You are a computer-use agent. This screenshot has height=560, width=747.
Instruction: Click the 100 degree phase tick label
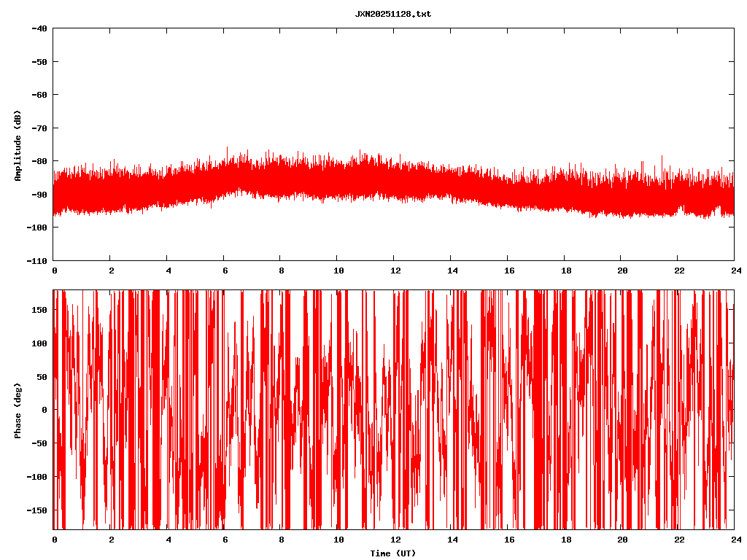(x=39, y=343)
